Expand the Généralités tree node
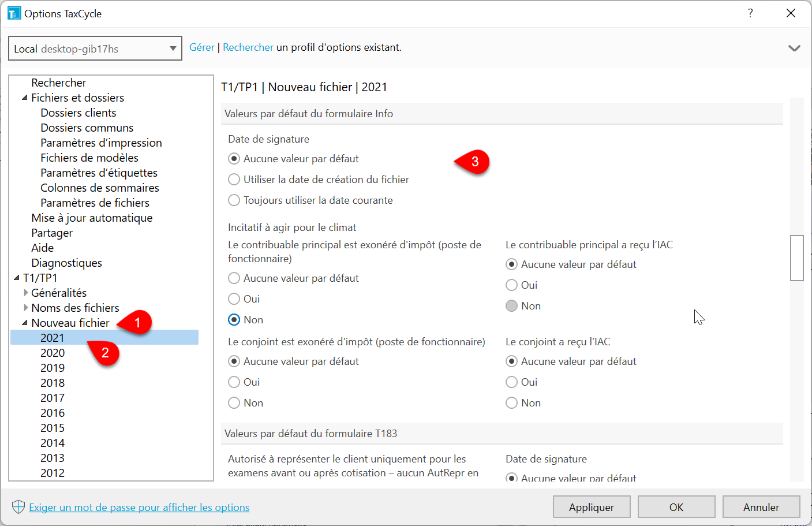Screen dimensions: 812x526 coord(25,293)
